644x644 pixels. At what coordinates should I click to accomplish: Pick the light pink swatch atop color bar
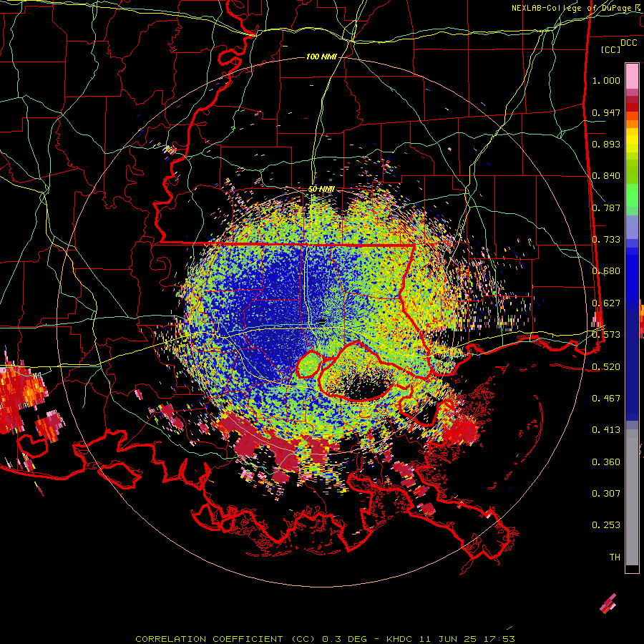click(632, 77)
